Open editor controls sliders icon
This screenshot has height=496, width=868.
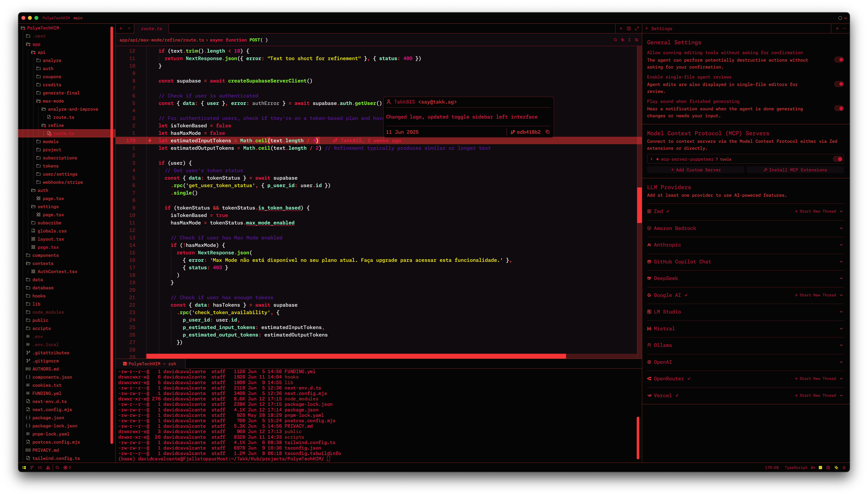(x=636, y=40)
